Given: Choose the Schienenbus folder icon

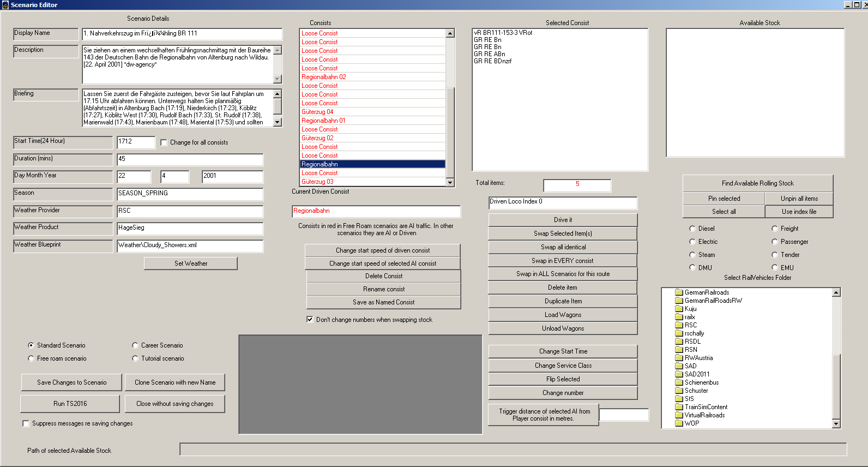Looking at the screenshot, I should click(679, 382).
